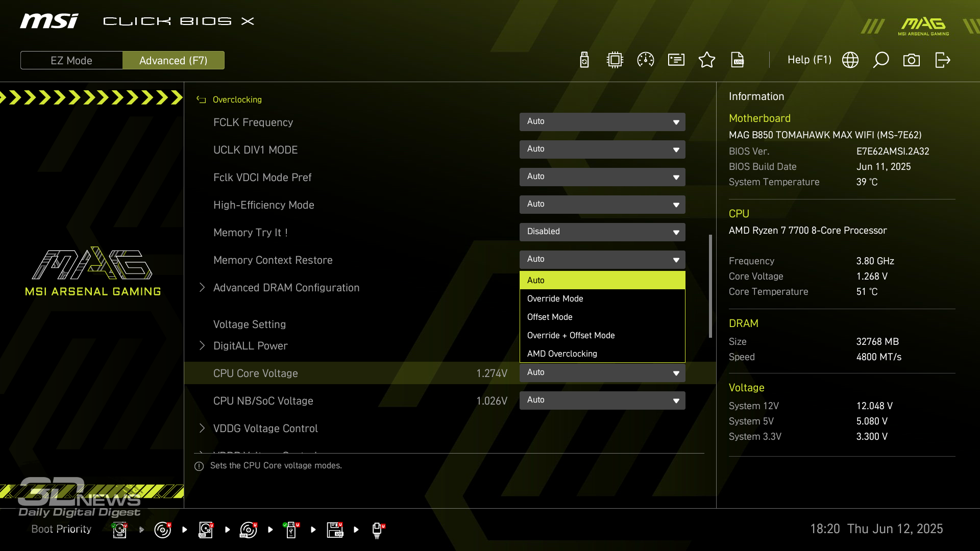The width and height of the screenshot is (980, 551).
Task: Select the CPU NB/SoC Voltage row label
Action: click(263, 401)
